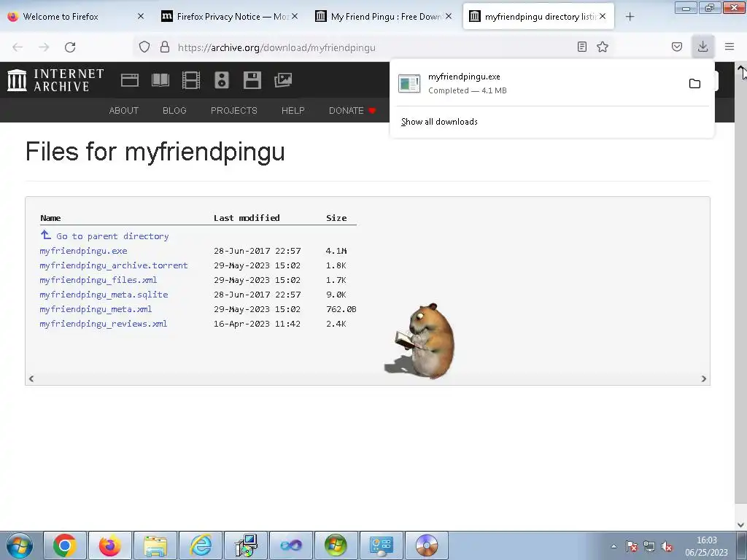Click the file listing right scroll arrow
This screenshot has width=747, height=560.
[x=704, y=378]
